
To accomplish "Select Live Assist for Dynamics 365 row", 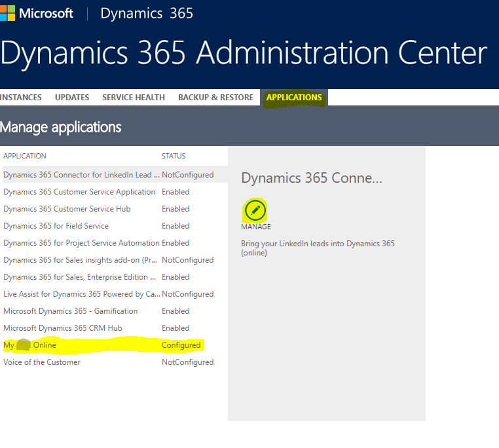I will click(115, 294).
